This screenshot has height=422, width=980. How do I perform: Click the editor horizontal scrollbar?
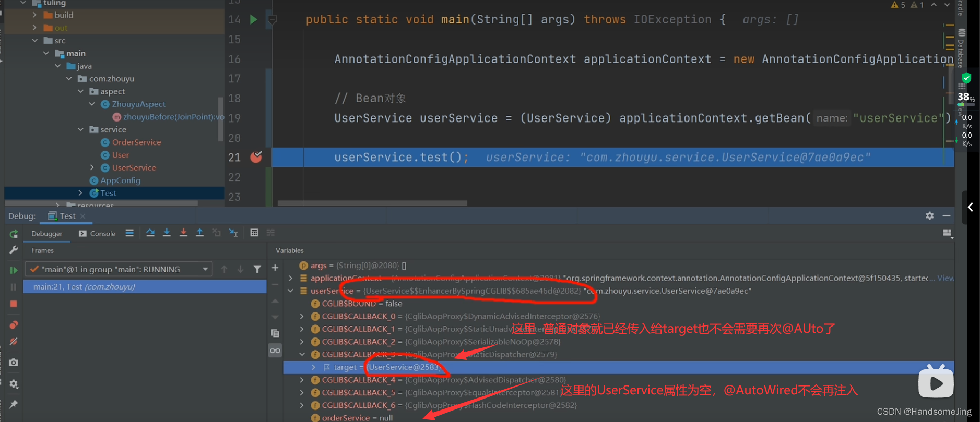(372, 203)
